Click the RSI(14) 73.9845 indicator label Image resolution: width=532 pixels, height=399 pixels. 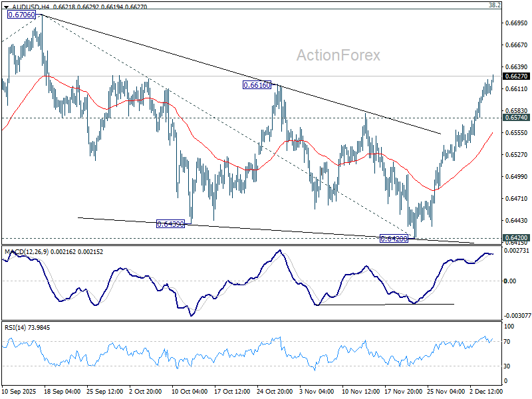[27, 327]
